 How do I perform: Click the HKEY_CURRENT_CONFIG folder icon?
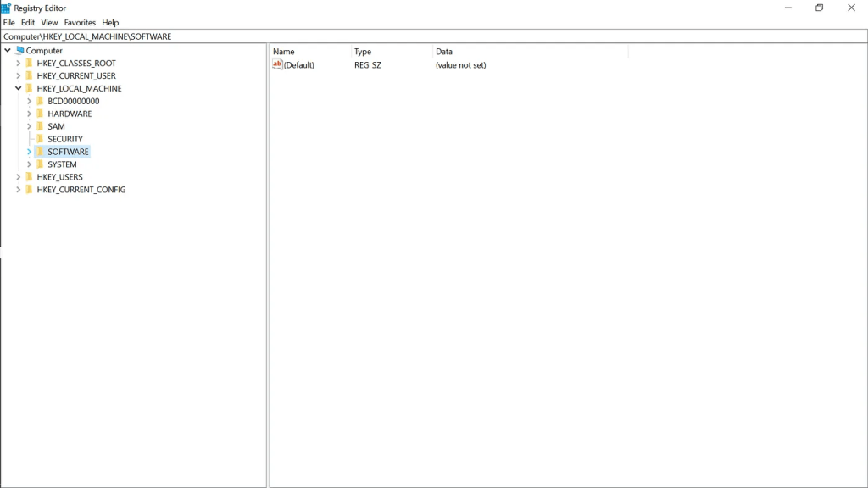pos(29,190)
